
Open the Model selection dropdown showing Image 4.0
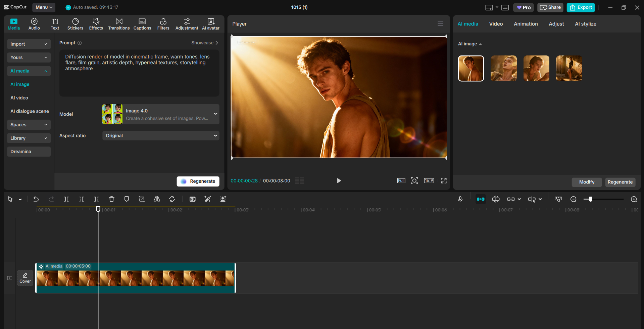[161, 114]
